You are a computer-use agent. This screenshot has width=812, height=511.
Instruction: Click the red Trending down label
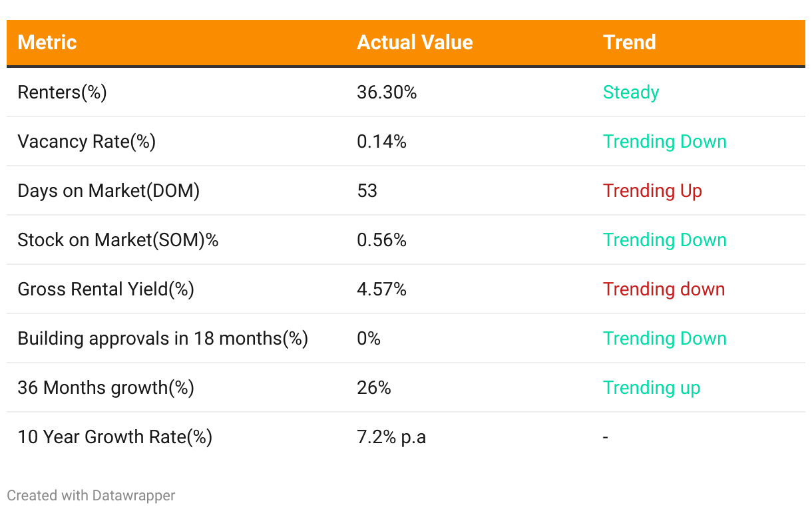pos(664,289)
